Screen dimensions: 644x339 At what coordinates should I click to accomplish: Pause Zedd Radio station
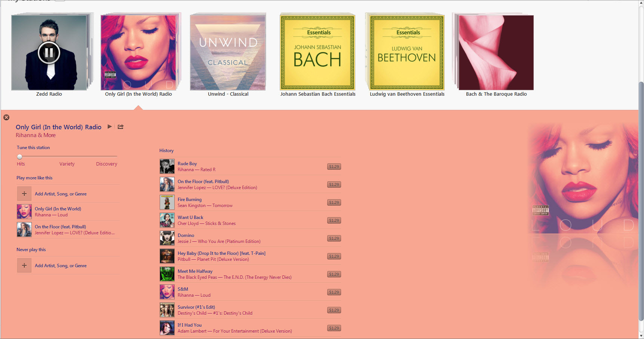click(49, 53)
